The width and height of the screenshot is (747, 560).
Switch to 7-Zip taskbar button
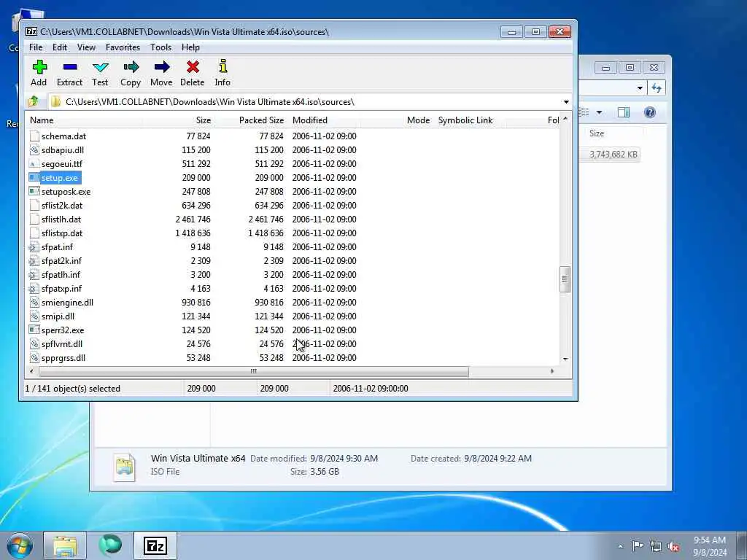[x=155, y=545]
